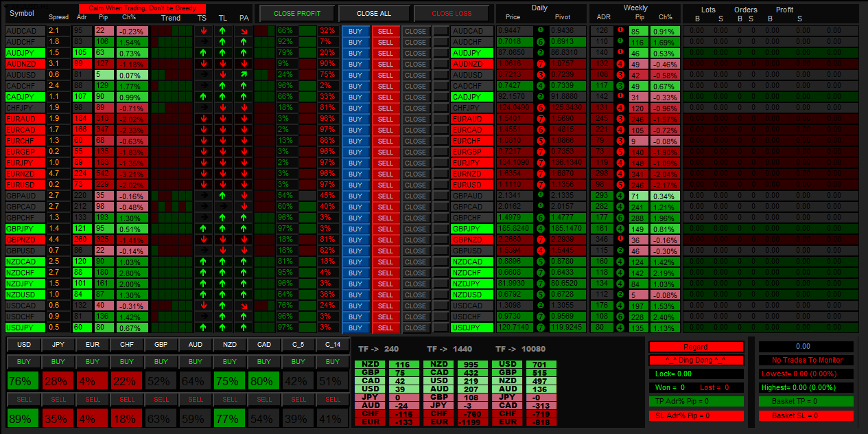
Task: Click the PA diagonal down arrow for AUDCAD
Action: coord(244,31)
